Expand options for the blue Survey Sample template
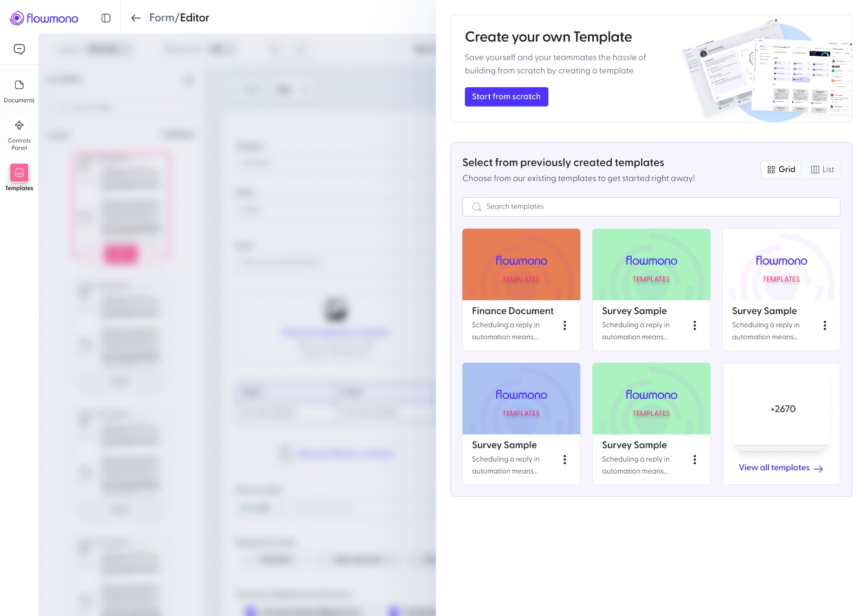867x616 pixels. [565, 459]
